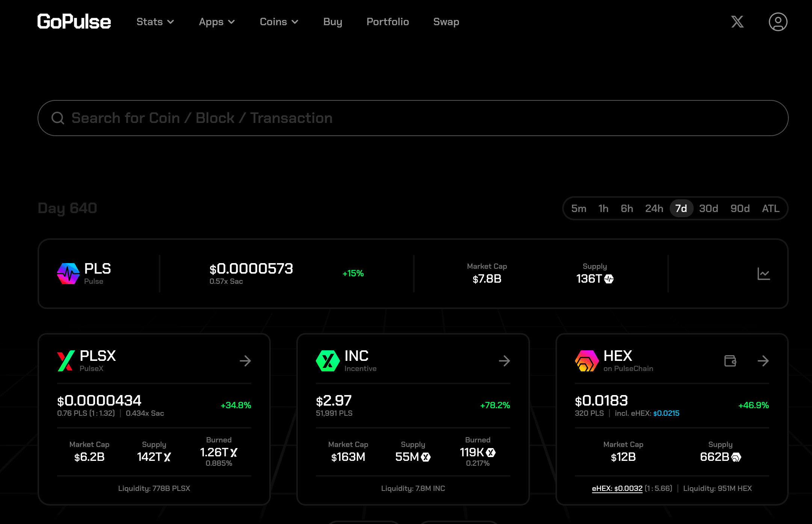812x524 pixels.
Task: Expand the Coins dropdown menu
Action: (279, 22)
